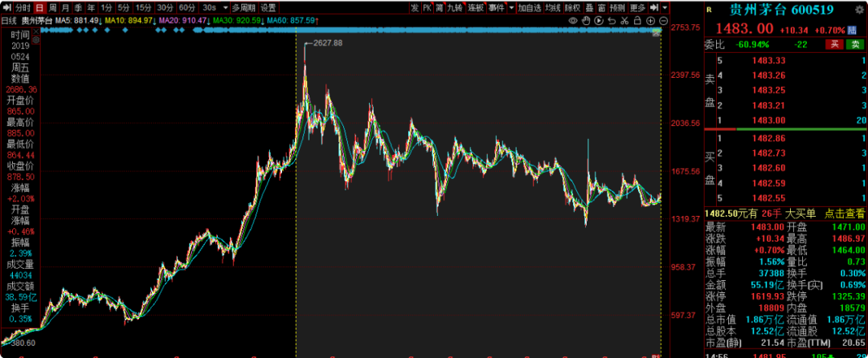
Task: Open the stock panel settings gear
Action: 859,9
